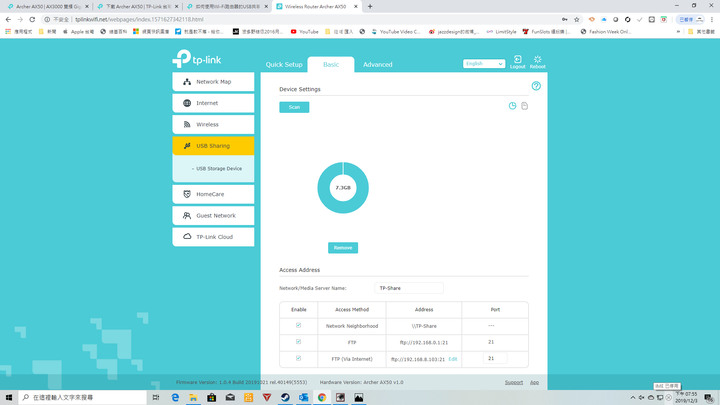The width and height of the screenshot is (720, 405).
Task: Open the LimitStyle bookmark
Action: pyautogui.click(x=501, y=32)
